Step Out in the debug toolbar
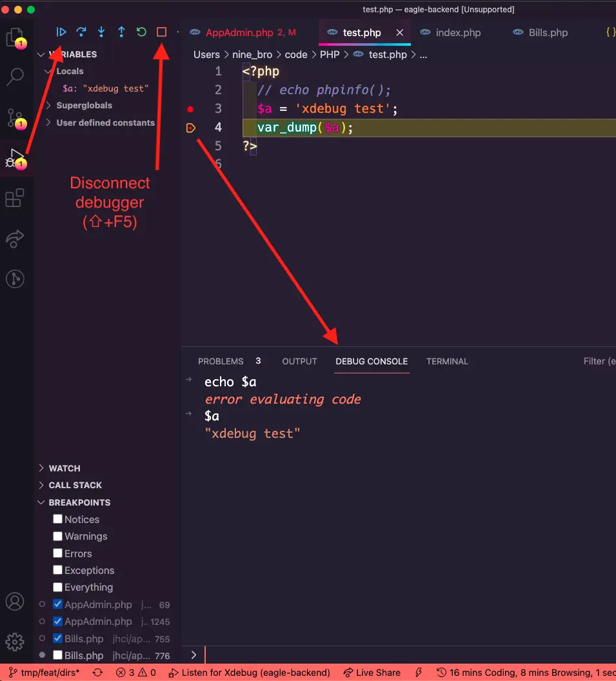 click(121, 32)
